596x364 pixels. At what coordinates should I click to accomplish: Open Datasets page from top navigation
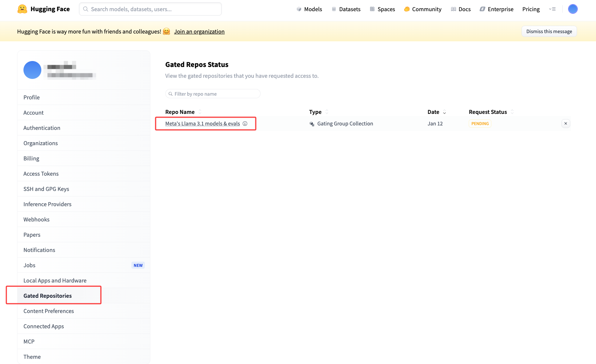[346, 9]
